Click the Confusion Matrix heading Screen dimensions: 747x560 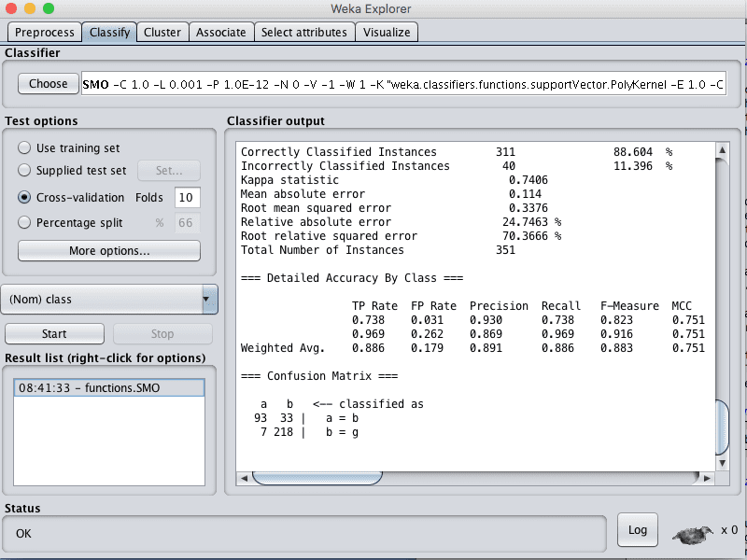(319, 376)
